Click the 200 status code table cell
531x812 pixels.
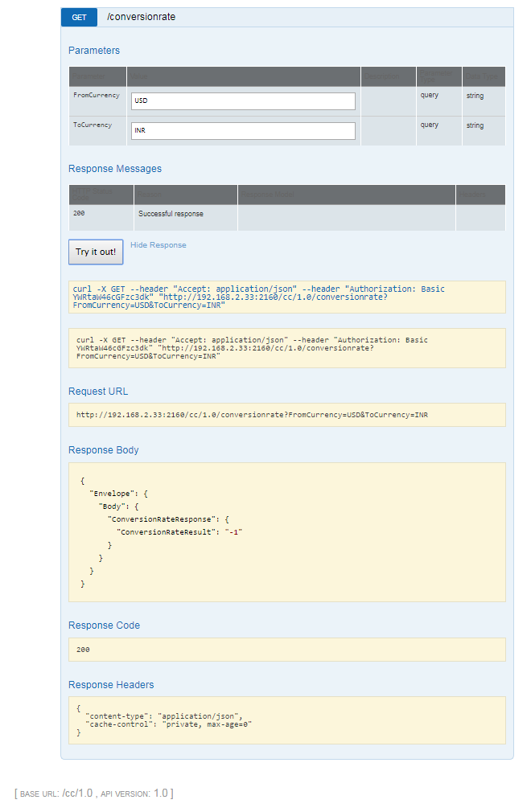click(79, 214)
